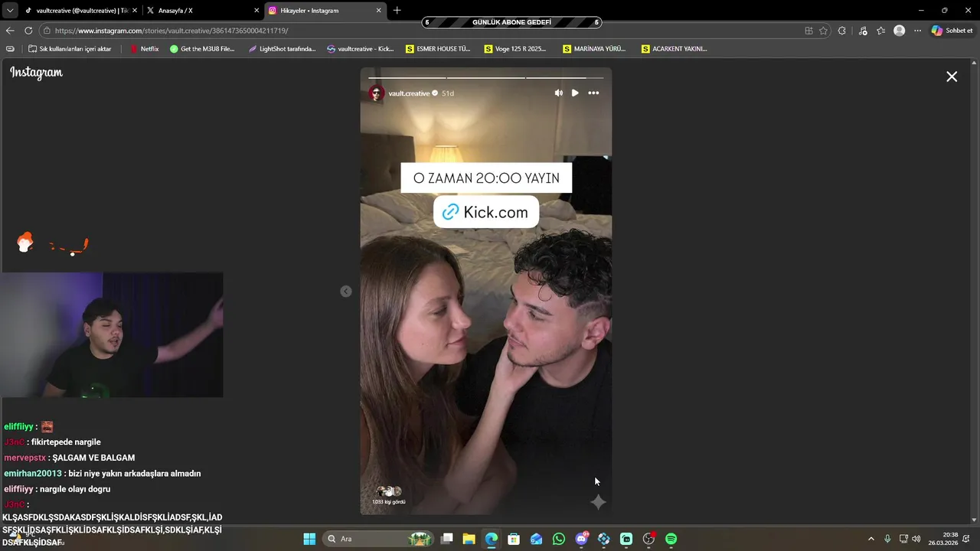Open the Windows Start menu

309,539
